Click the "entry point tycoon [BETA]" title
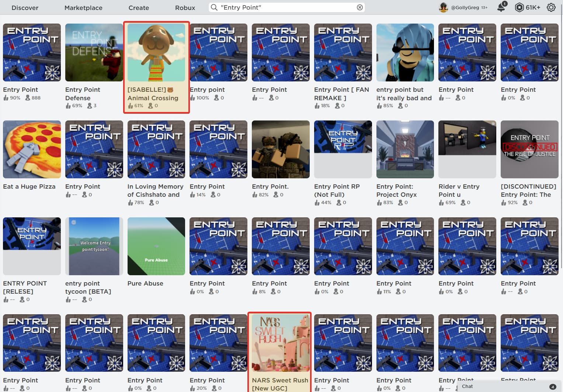Image resolution: width=563 pixels, height=392 pixels. point(88,287)
